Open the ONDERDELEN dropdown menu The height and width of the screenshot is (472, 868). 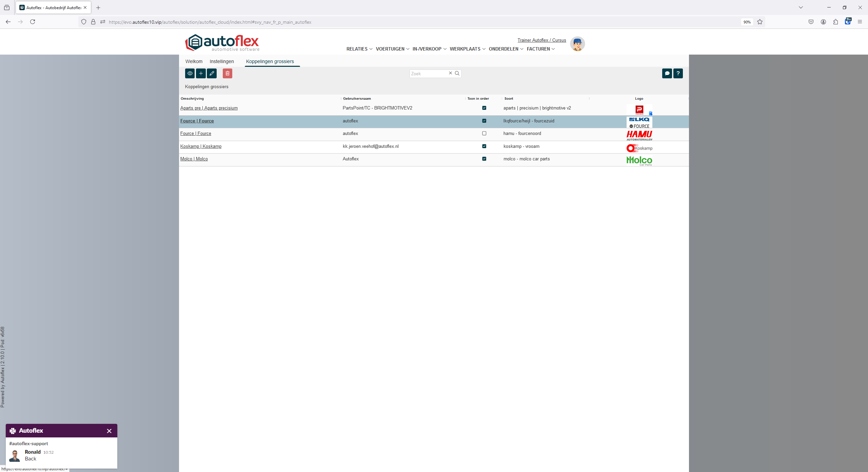pyautogui.click(x=506, y=49)
